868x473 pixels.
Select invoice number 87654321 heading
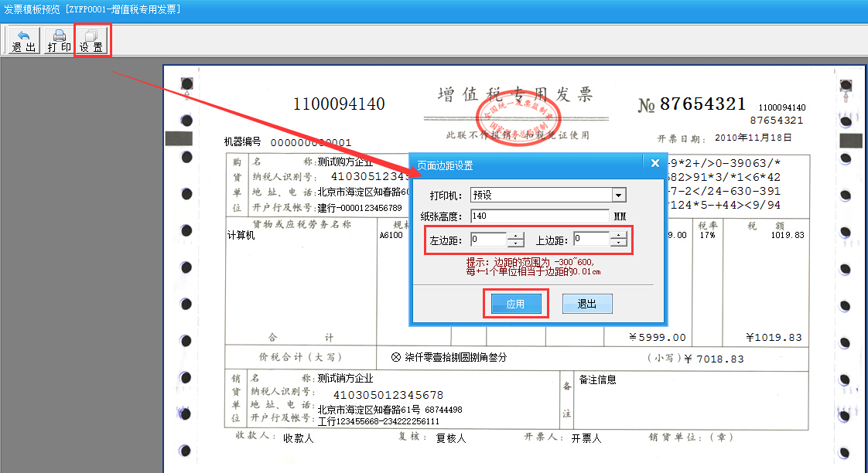(x=703, y=104)
